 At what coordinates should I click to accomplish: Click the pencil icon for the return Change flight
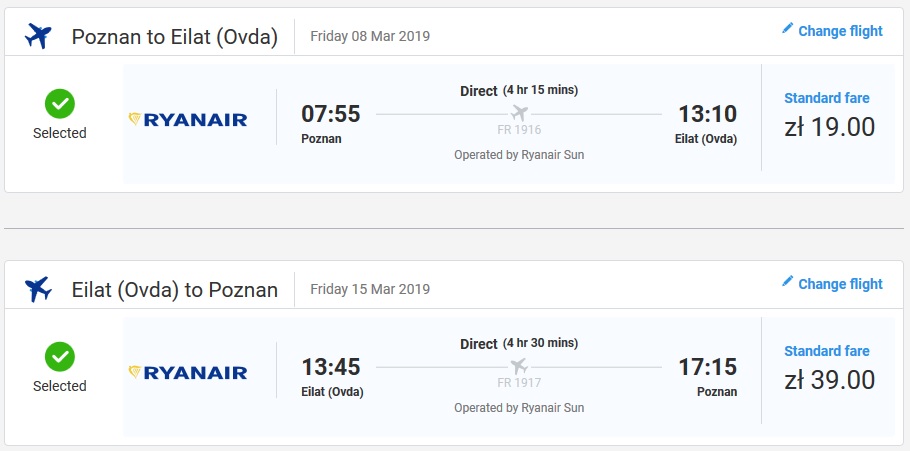coord(787,282)
